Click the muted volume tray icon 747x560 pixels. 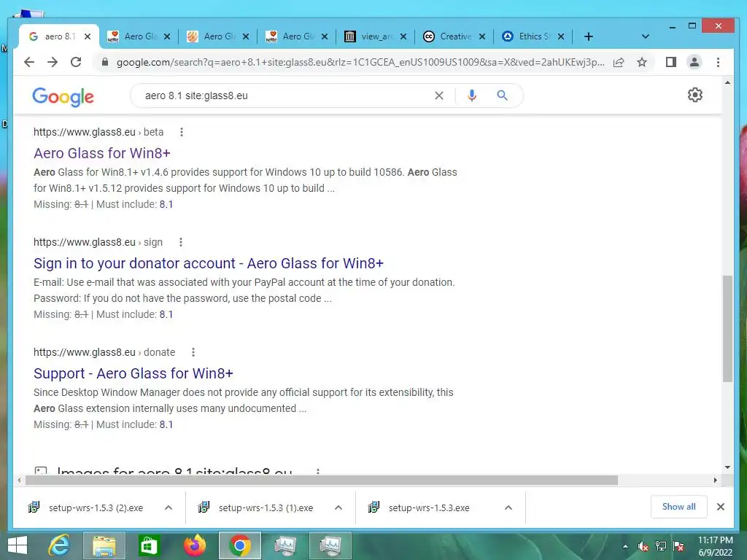(643, 546)
